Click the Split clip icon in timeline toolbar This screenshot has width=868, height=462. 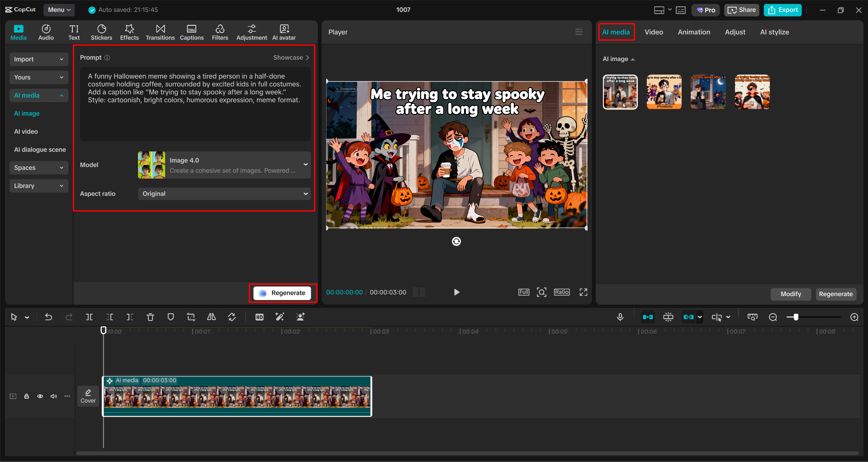coord(89,317)
